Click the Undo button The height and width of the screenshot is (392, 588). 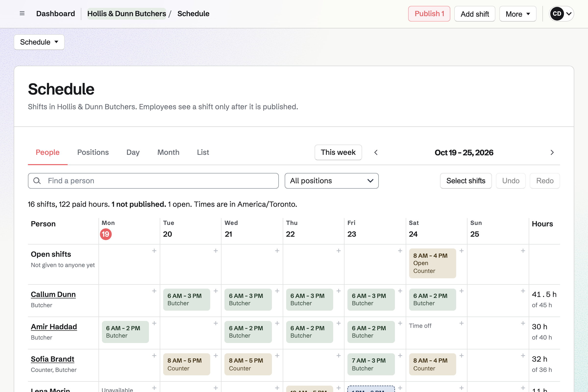point(511,181)
